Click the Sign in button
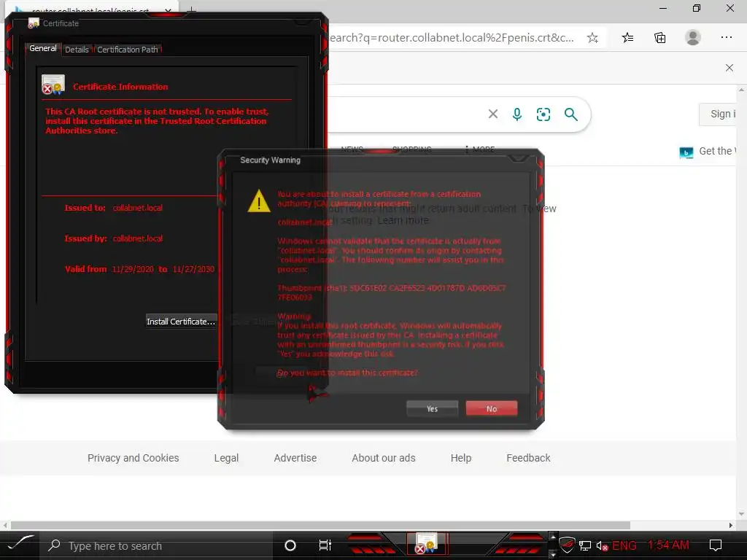Image resolution: width=747 pixels, height=560 pixels. point(718,114)
